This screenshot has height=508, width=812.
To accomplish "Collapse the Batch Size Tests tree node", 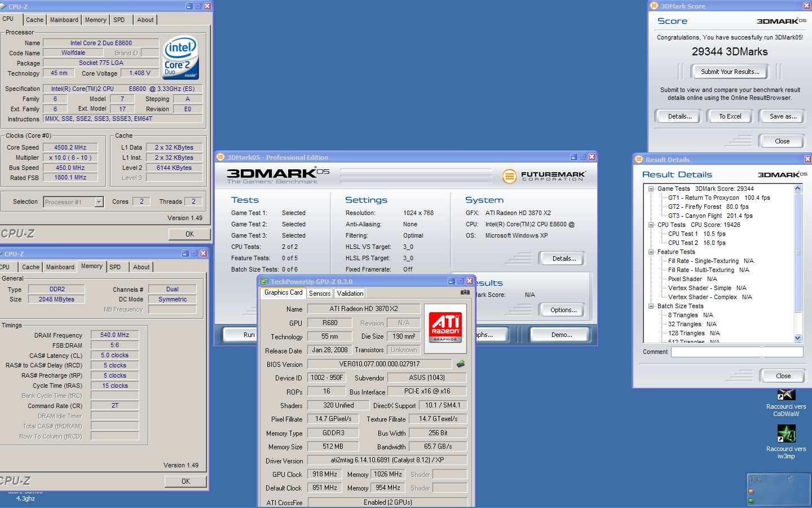I will coord(651,306).
